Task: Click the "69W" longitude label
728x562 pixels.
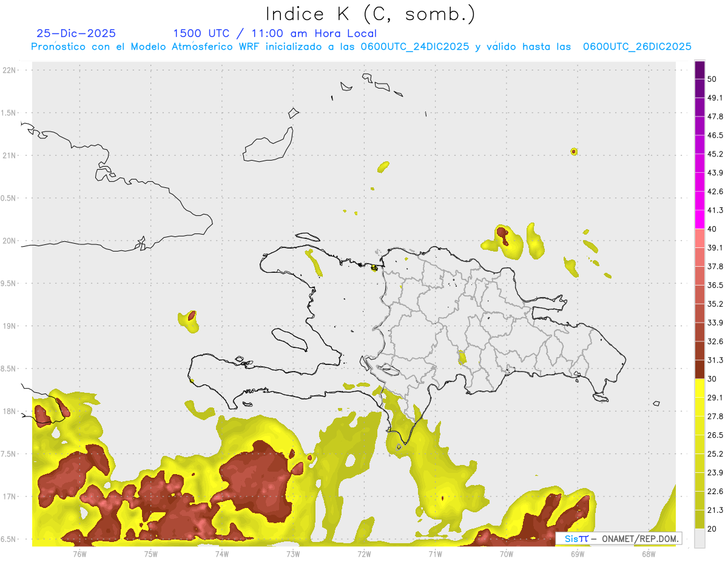Action: tap(578, 554)
